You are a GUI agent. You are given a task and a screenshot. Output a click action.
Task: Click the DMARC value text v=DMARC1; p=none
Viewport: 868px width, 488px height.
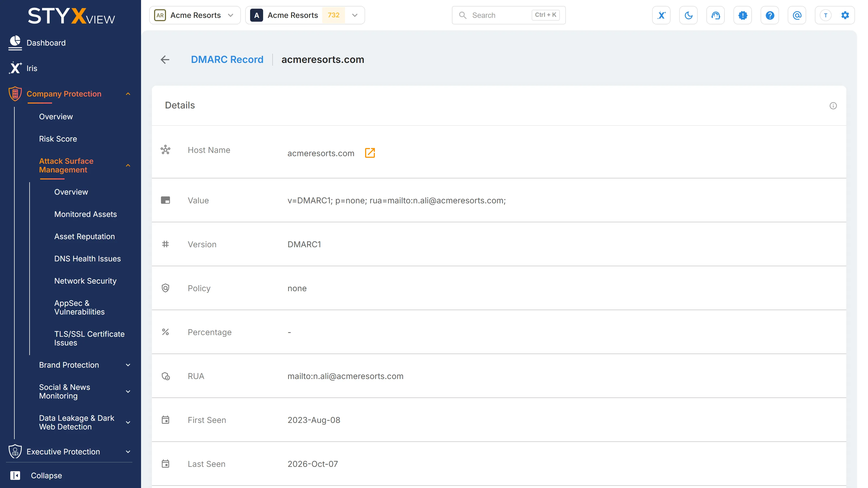[397, 200]
